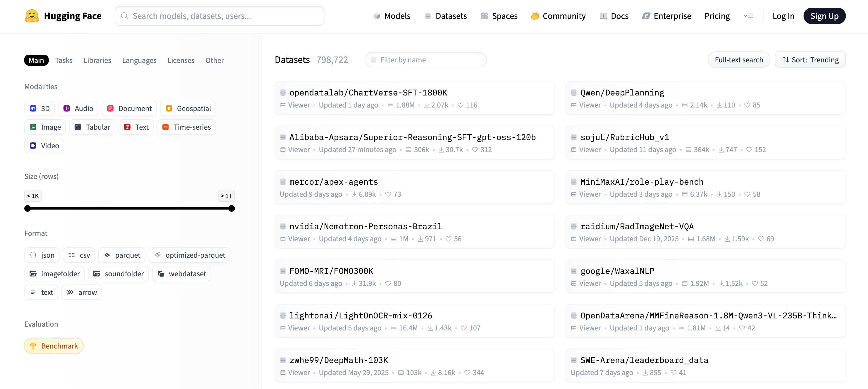The image size is (868, 389).
Task: Open the Models section in the top navigation
Action: point(392,16)
